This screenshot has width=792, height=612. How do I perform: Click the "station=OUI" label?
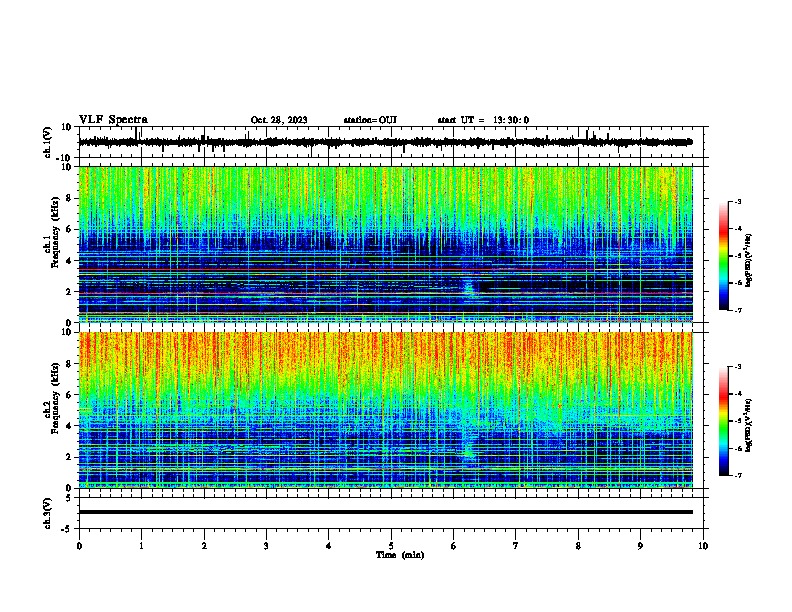point(370,120)
